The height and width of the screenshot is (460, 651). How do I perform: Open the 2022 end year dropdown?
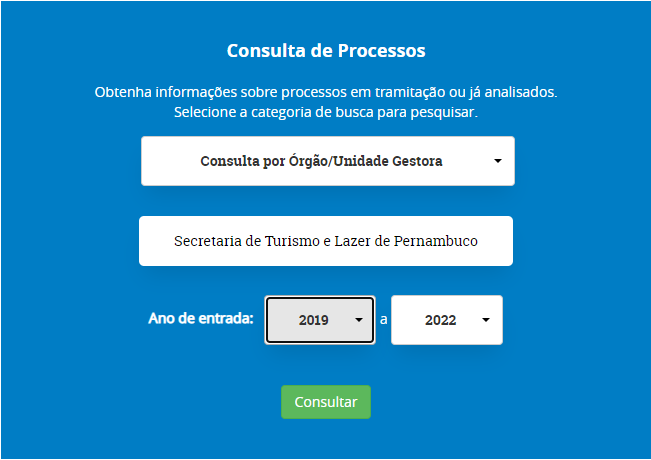click(x=446, y=320)
